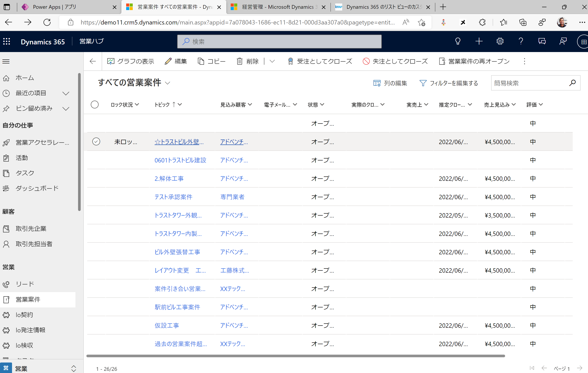Open すべての営業案件 view selector dropdown

pyautogui.click(x=168, y=83)
